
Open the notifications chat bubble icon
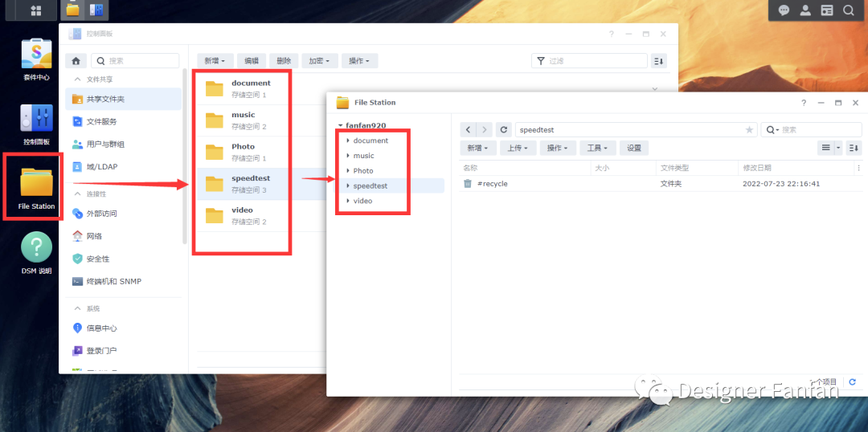tap(784, 10)
